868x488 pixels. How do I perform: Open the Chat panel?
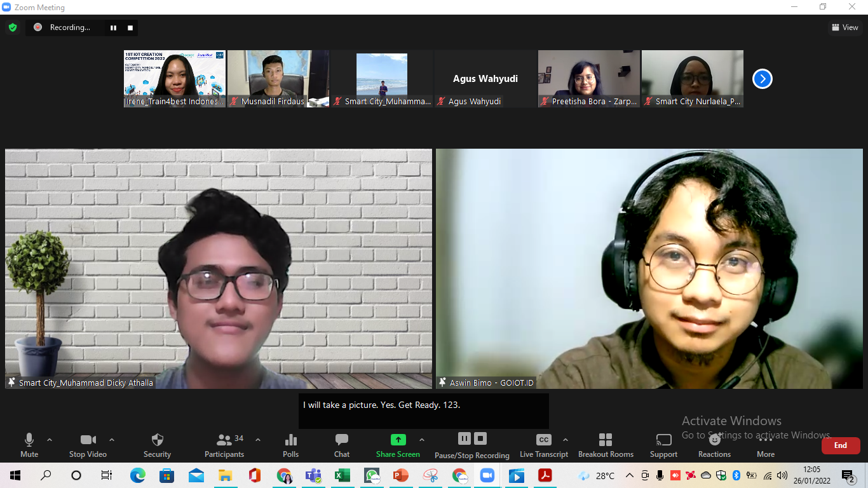[x=342, y=445]
